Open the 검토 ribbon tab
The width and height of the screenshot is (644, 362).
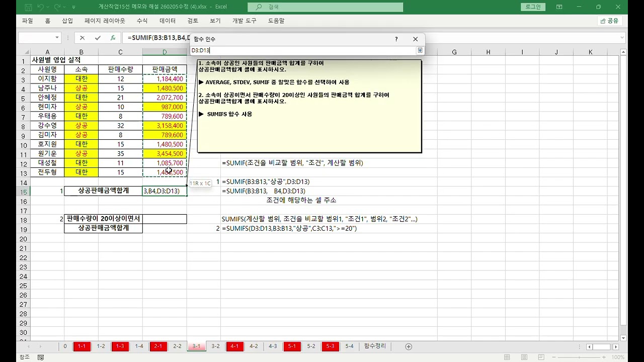[193, 21]
